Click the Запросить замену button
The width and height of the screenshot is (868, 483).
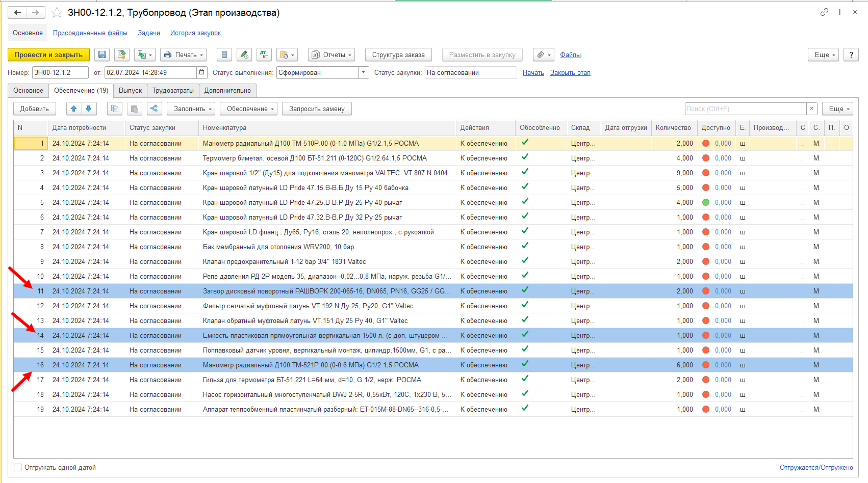click(x=317, y=109)
